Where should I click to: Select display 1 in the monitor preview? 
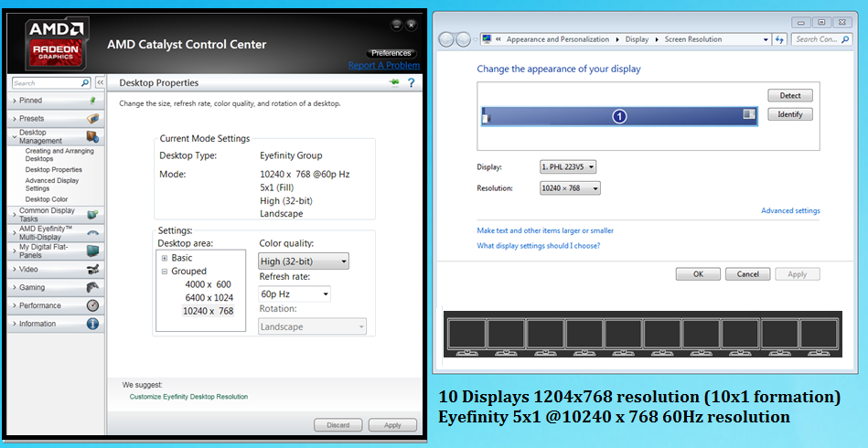click(619, 116)
